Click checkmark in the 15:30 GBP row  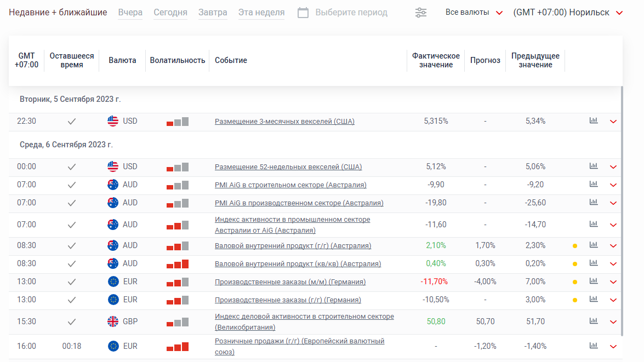72,322
